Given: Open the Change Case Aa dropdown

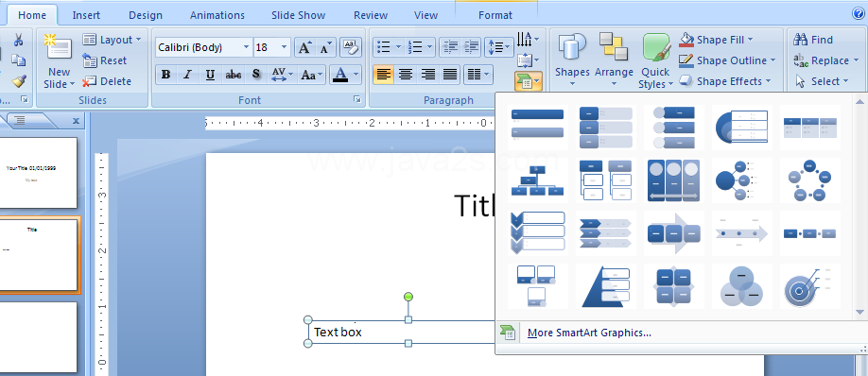Looking at the screenshot, I should click(x=312, y=75).
